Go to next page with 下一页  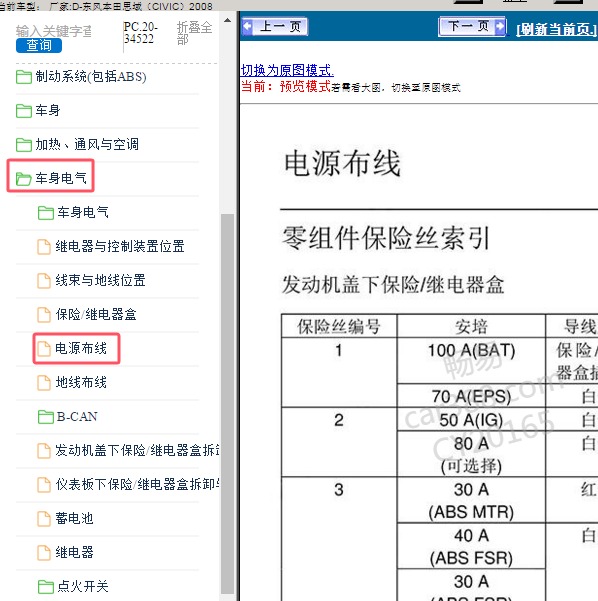[472, 26]
